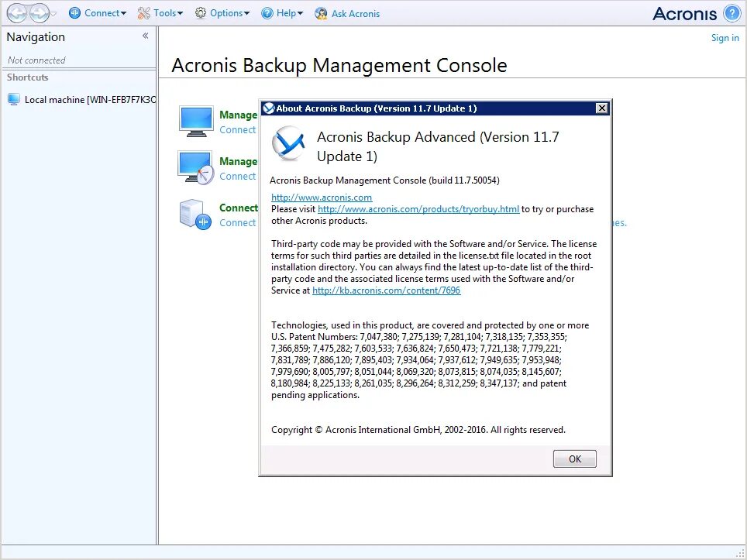
Task: Click the window resize grip in status bar
Action: (x=742, y=555)
